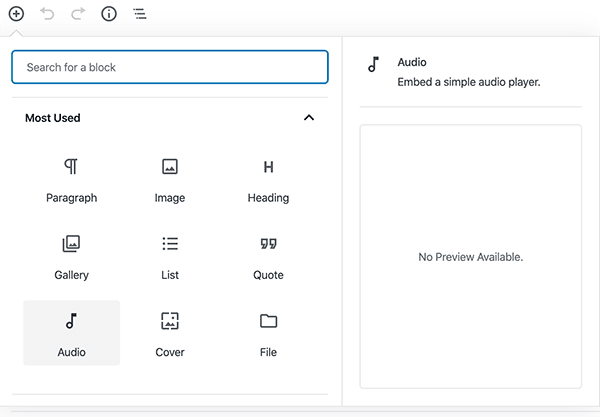Open the content structure info icon

pos(109,14)
